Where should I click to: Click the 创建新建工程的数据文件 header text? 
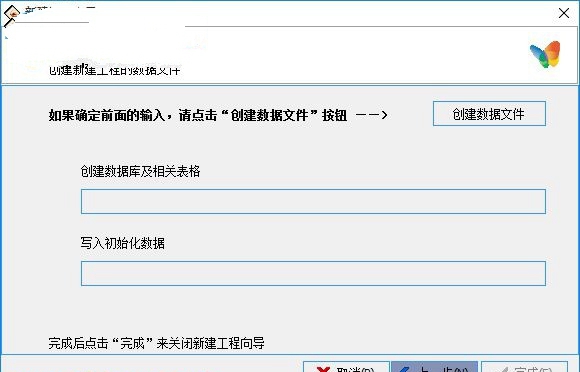(x=114, y=69)
